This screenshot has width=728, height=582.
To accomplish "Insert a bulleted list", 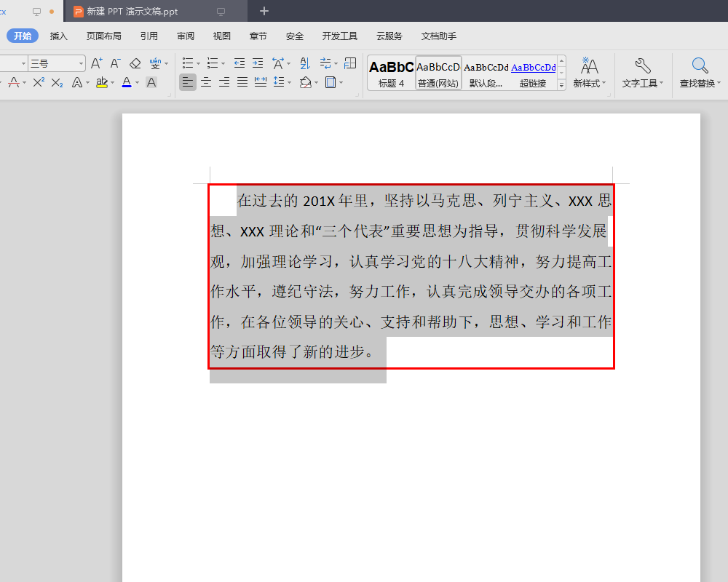I will click(188, 63).
